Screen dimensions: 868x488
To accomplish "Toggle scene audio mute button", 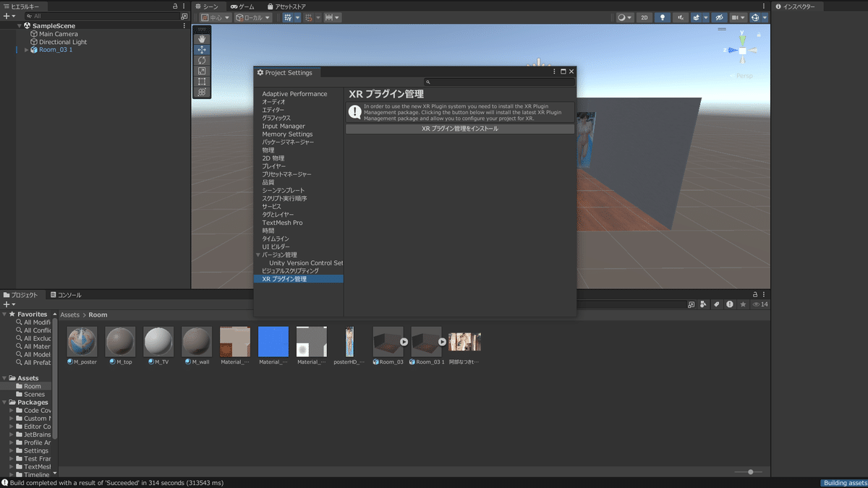I will point(681,17).
